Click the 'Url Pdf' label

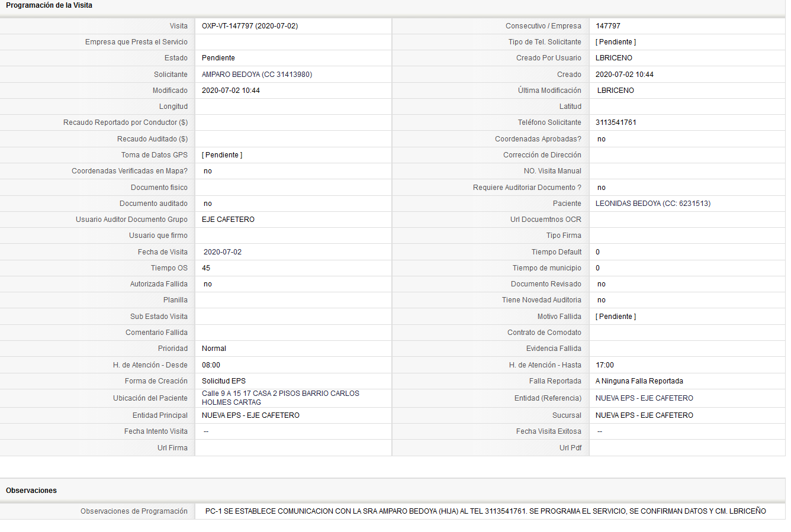click(x=570, y=448)
